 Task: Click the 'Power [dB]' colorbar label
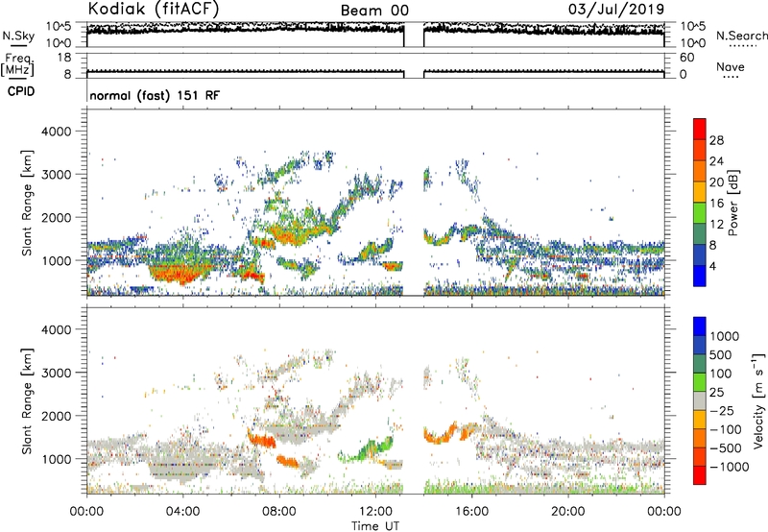pos(732,203)
